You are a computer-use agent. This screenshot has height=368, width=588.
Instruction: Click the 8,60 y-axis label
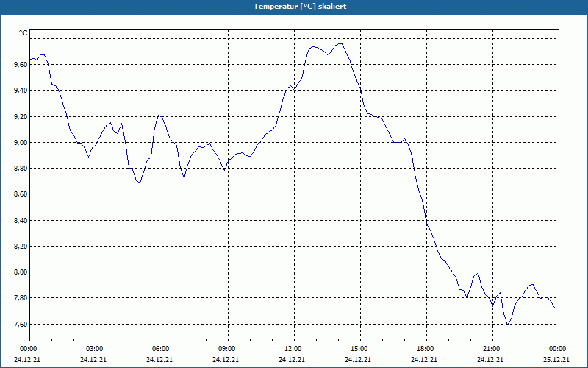click(21, 194)
